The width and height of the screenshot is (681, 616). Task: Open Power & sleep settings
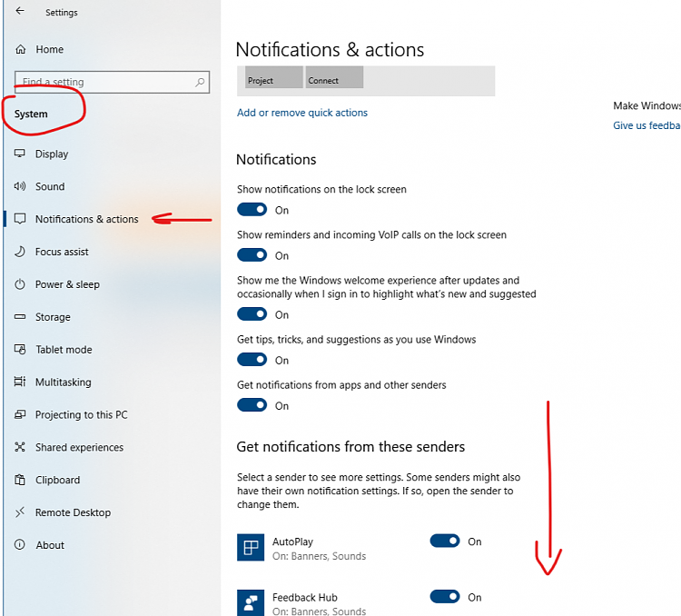[x=67, y=284]
